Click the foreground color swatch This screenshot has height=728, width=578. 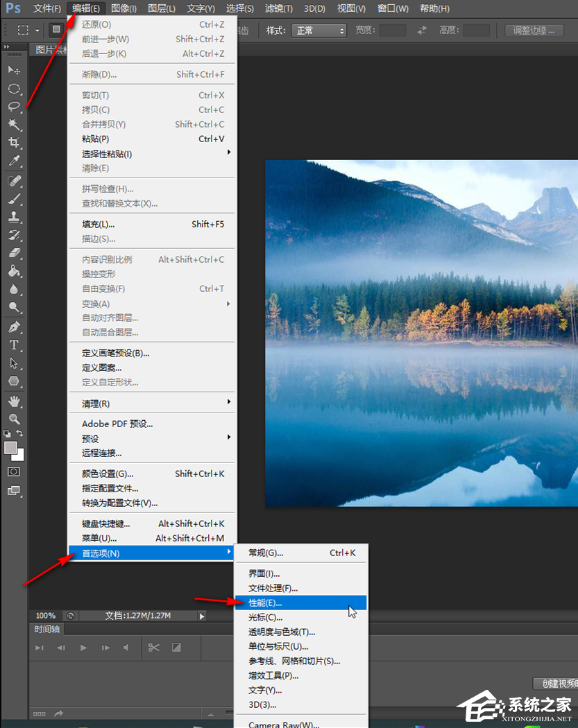point(10,448)
